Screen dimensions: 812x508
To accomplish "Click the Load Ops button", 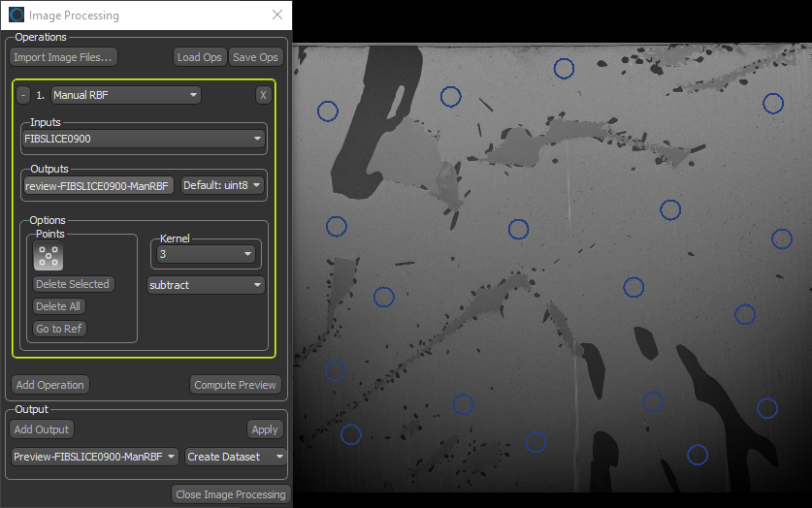I will [x=200, y=57].
